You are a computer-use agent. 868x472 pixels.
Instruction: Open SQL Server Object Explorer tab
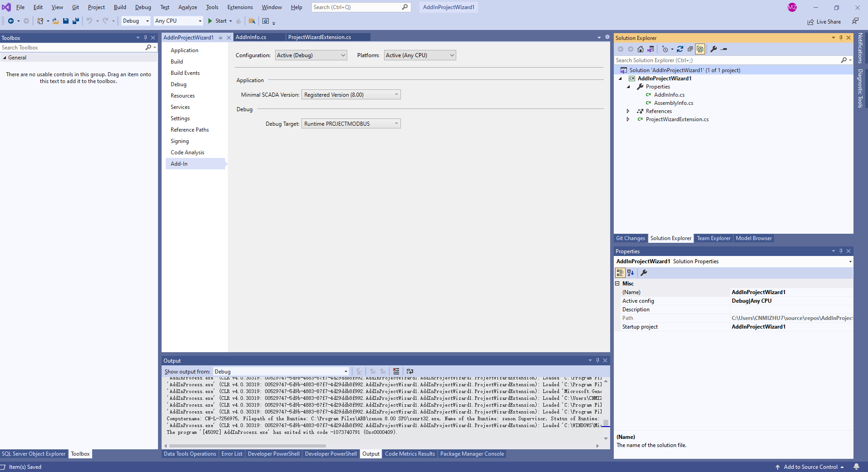tap(34, 454)
